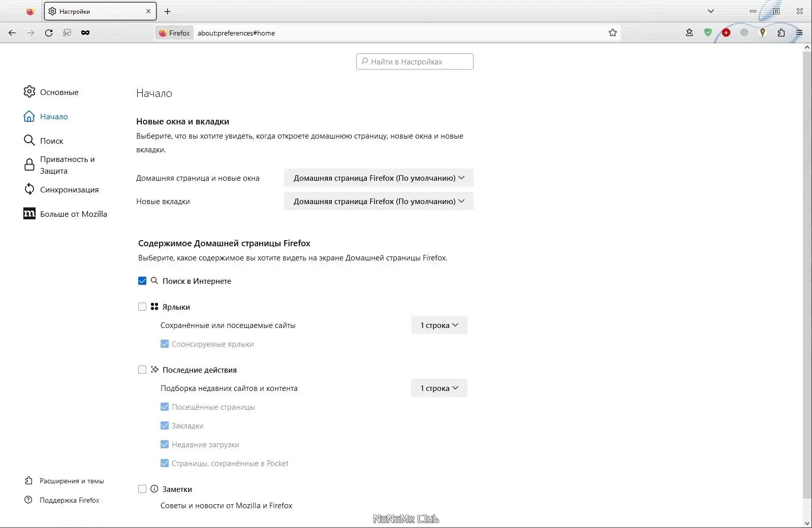Open the green shield extension
Screen dimensions: 812x528
[708, 33]
